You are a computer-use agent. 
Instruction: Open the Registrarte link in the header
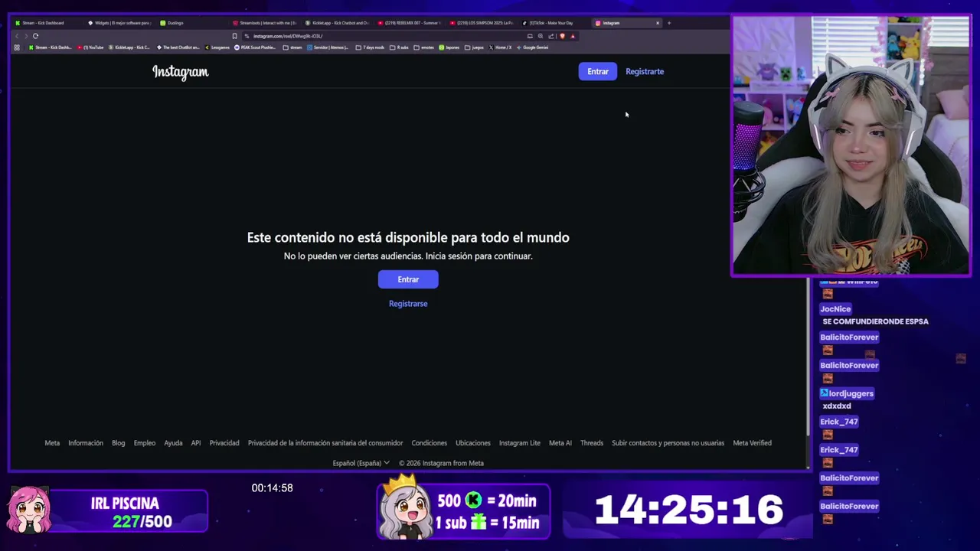[645, 71]
